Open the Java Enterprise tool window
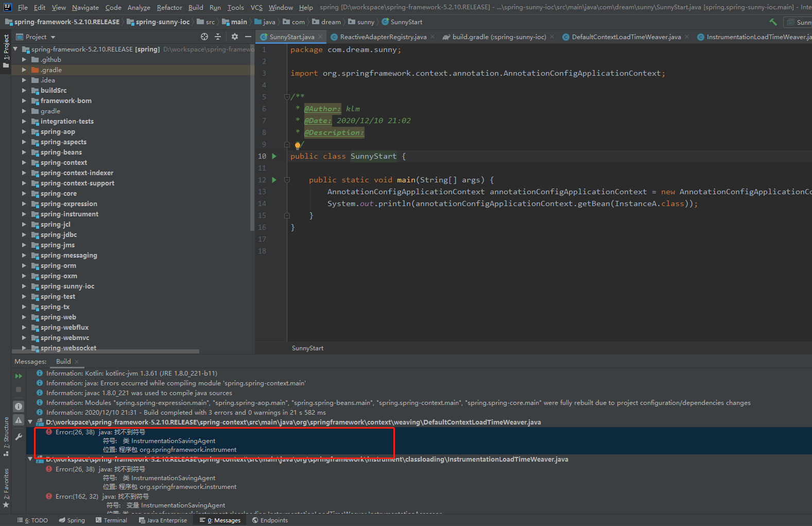The height and width of the screenshot is (526, 812). coord(163,520)
